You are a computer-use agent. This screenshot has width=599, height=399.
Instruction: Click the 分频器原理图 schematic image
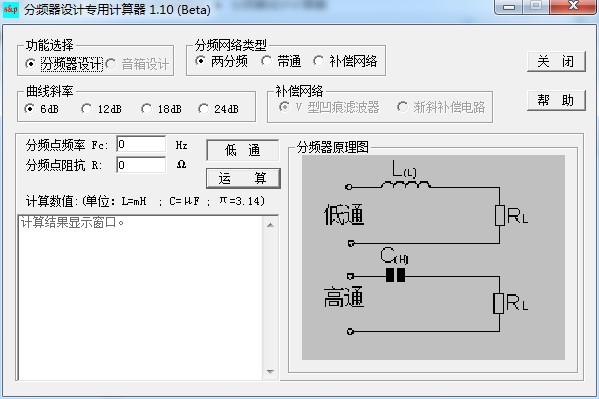coord(433,257)
